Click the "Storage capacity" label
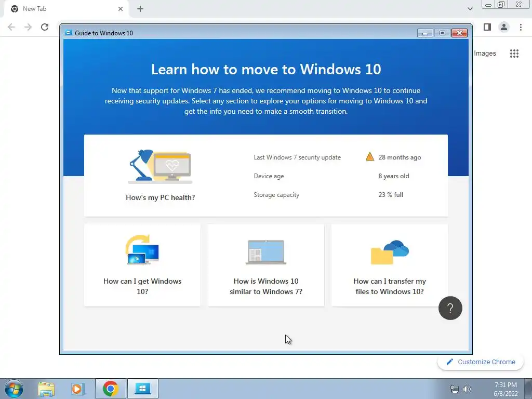Screen dimensions: 532x399 (x=276, y=195)
